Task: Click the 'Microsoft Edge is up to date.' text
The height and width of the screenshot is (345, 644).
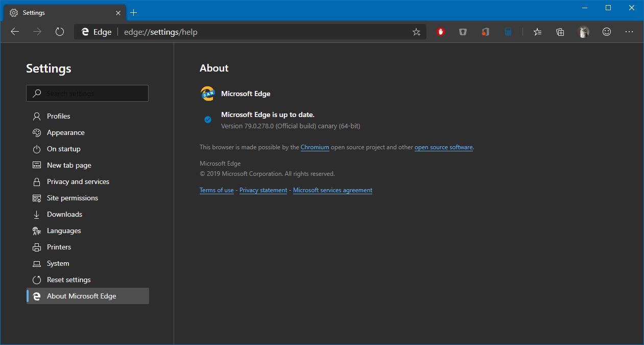Action: [x=268, y=114]
